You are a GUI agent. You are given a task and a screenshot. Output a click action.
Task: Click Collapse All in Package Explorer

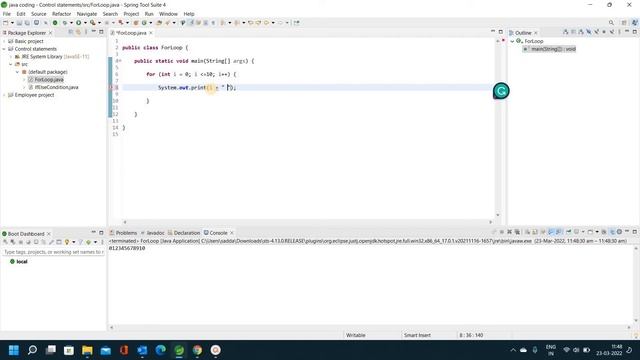tap(71, 32)
